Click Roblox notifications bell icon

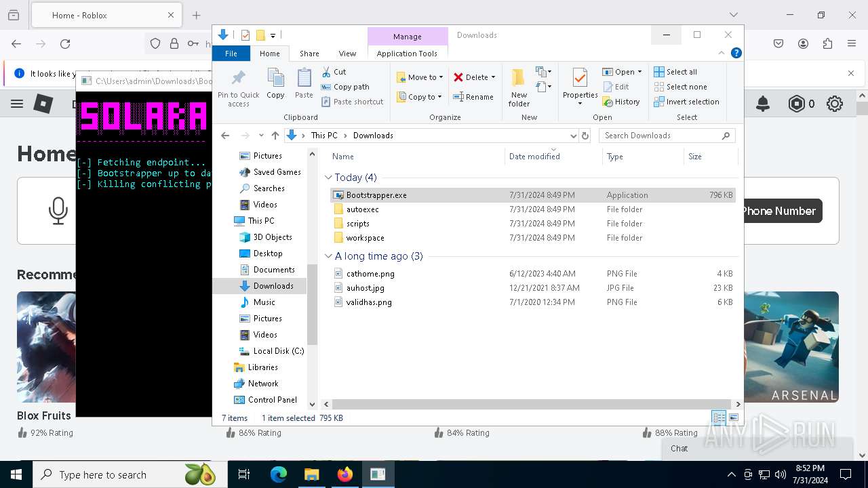(x=763, y=104)
